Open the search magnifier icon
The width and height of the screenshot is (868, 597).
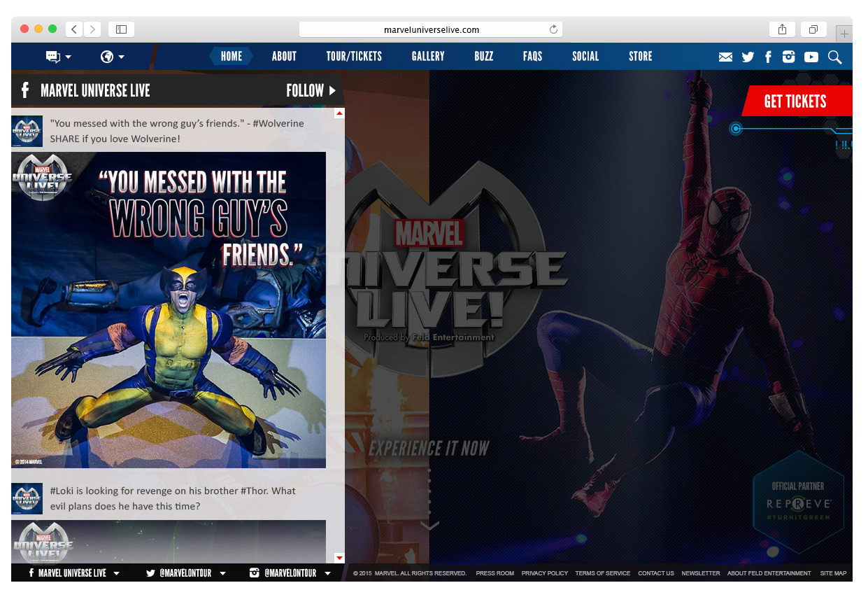[834, 57]
